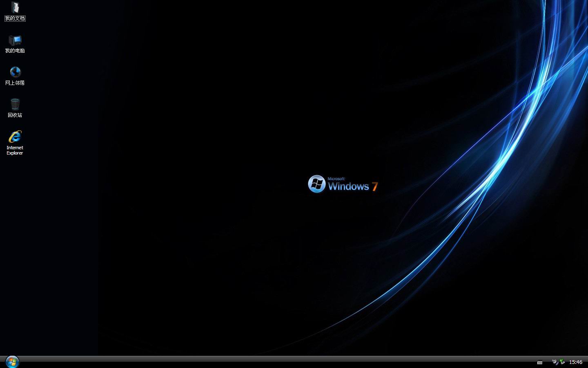The height and width of the screenshot is (368, 588).
Task: Click the volume speaker tray icon
Action: coord(555,362)
